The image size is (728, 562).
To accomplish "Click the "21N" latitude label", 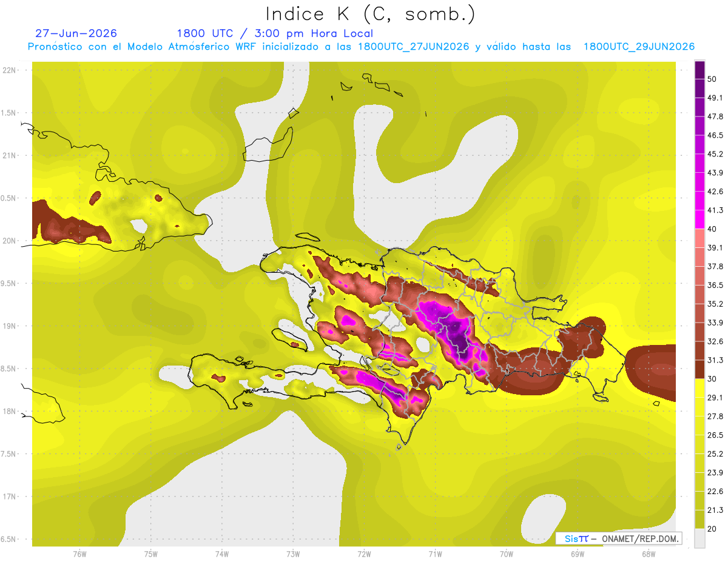I will (10, 155).
